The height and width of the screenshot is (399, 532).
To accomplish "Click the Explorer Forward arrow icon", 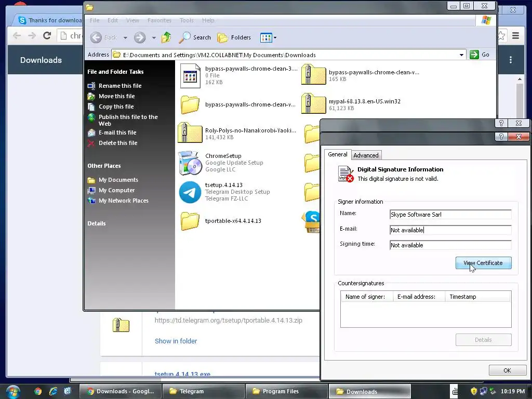I will [x=139, y=37].
